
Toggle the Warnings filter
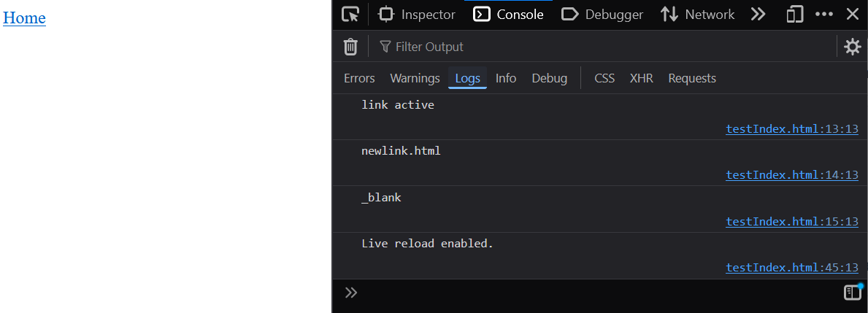(415, 78)
